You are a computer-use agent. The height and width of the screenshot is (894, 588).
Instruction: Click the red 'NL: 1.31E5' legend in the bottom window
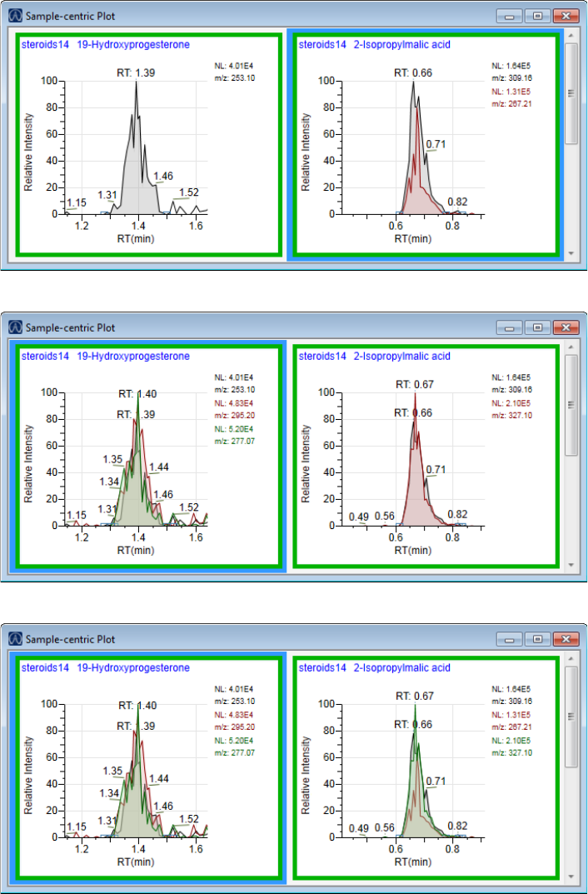pos(511,714)
